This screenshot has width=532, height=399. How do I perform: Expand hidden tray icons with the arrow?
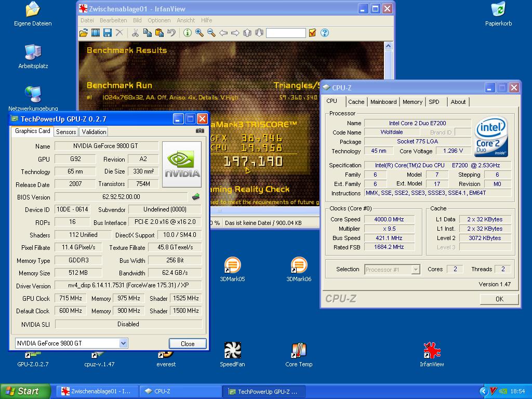483,392
